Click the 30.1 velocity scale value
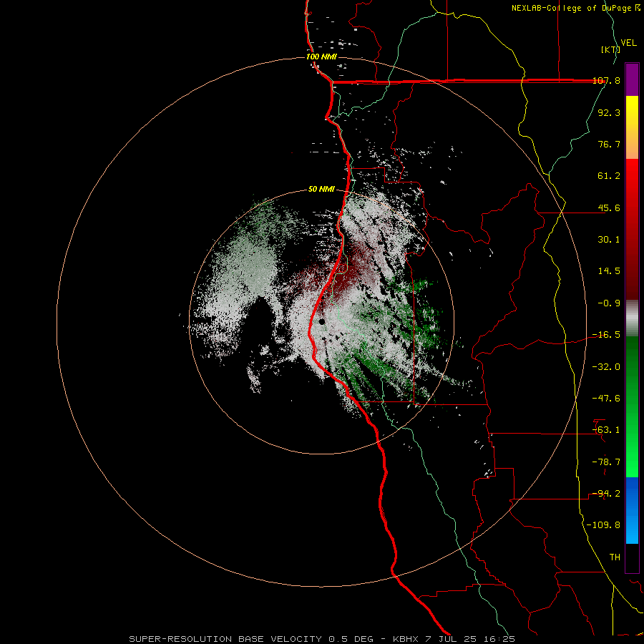This screenshot has height=644, width=644. 609,240
